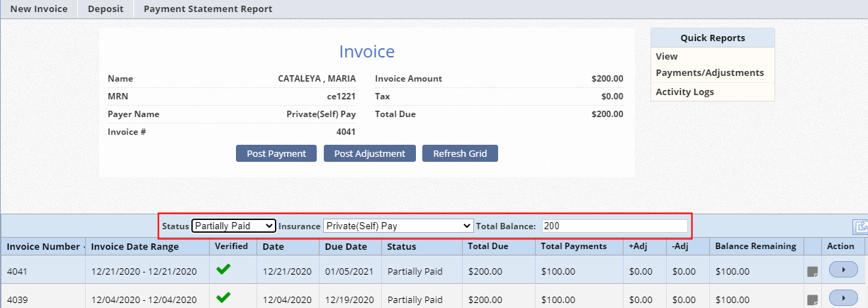Open Payment Statement Report from the menu
The image size is (868, 308).
click(x=208, y=9)
